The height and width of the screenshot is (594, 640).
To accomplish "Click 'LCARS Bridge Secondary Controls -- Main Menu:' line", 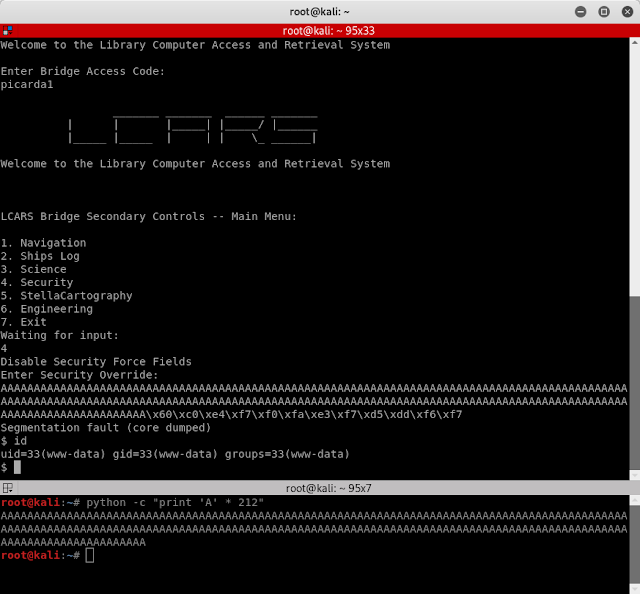I will pos(149,216).
